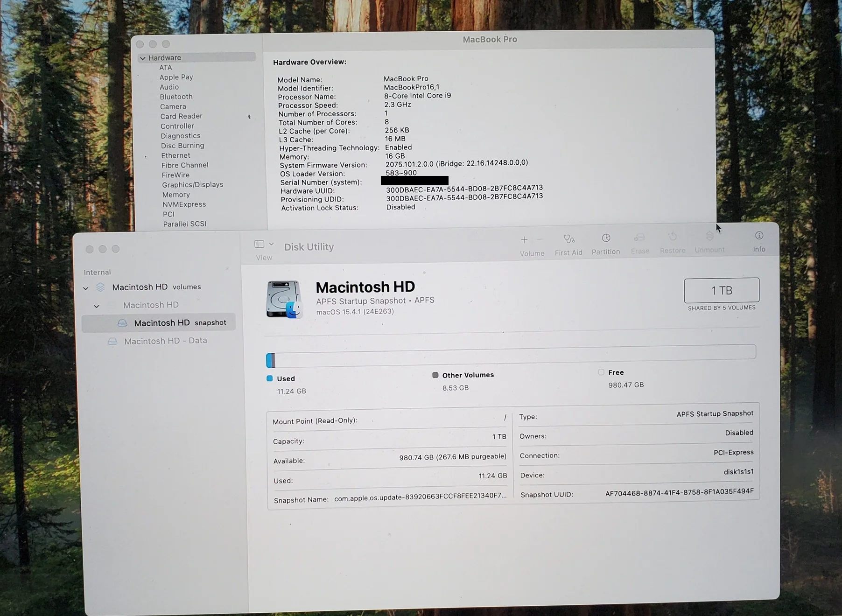
Task: Click the Model Identifier MacBookPro16,1
Action: coord(411,87)
